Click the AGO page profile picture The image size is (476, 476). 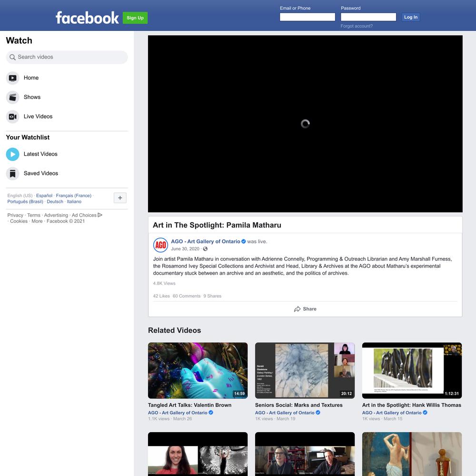point(160,245)
